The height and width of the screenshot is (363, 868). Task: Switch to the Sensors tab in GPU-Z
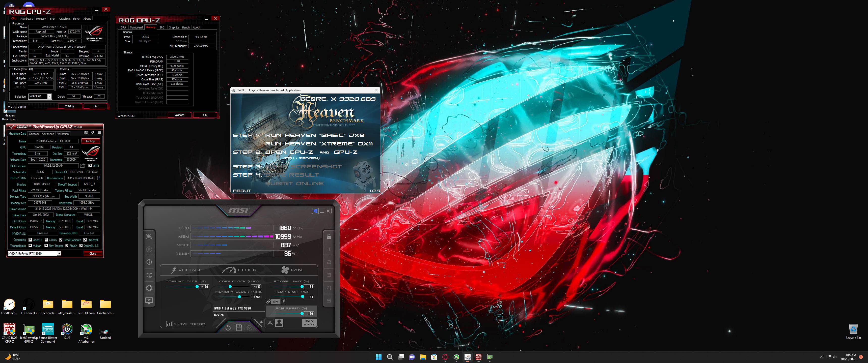34,134
